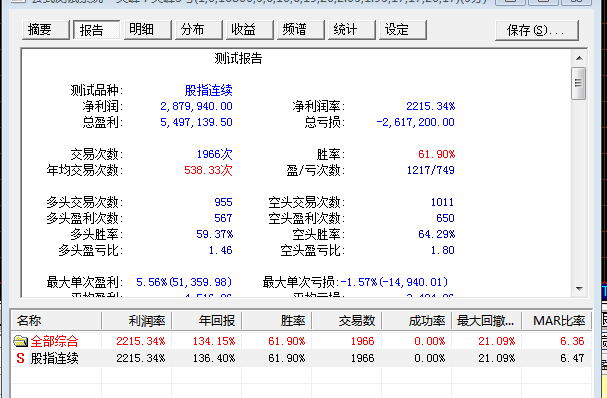Click the report scrollbar up arrow

[x=579, y=58]
